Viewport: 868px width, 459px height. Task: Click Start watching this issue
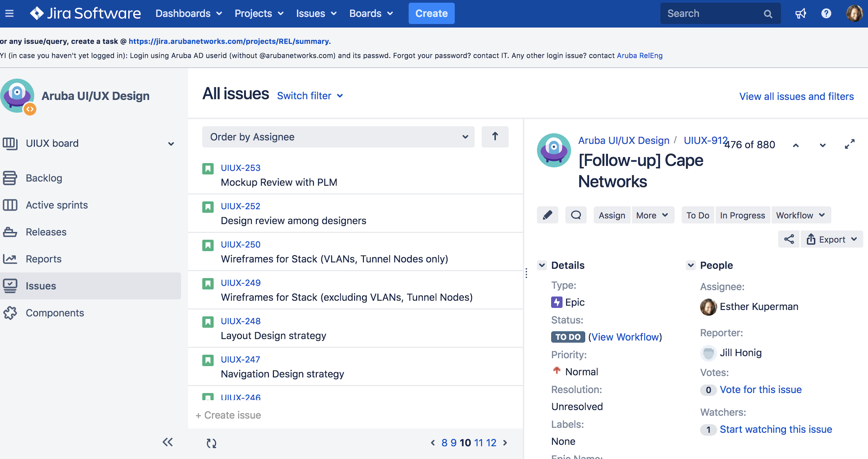776,429
